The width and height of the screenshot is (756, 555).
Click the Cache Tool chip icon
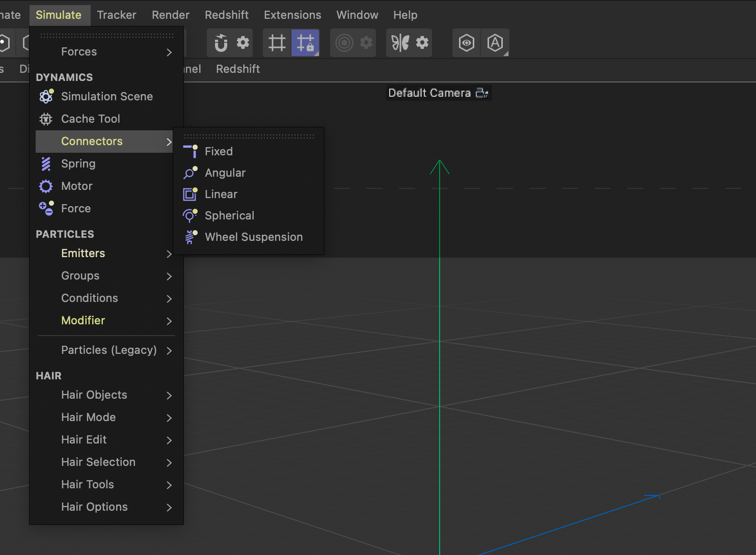coord(46,119)
